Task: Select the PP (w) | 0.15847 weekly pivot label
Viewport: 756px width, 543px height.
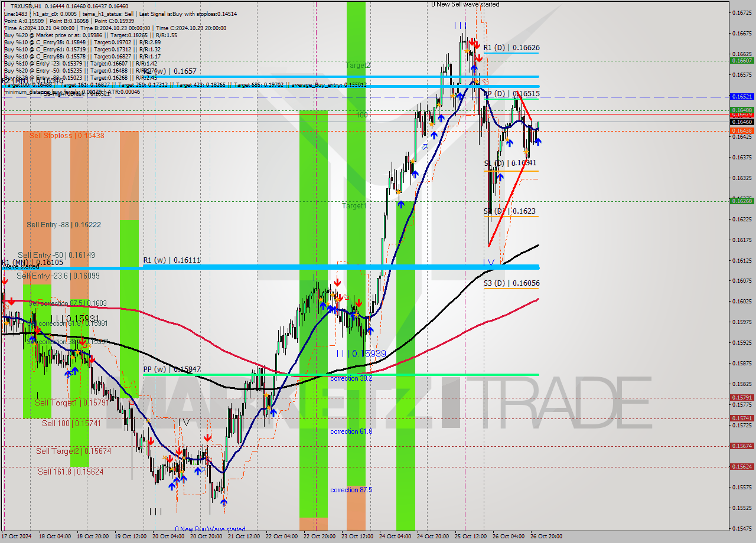Action: pyautogui.click(x=172, y=369)
